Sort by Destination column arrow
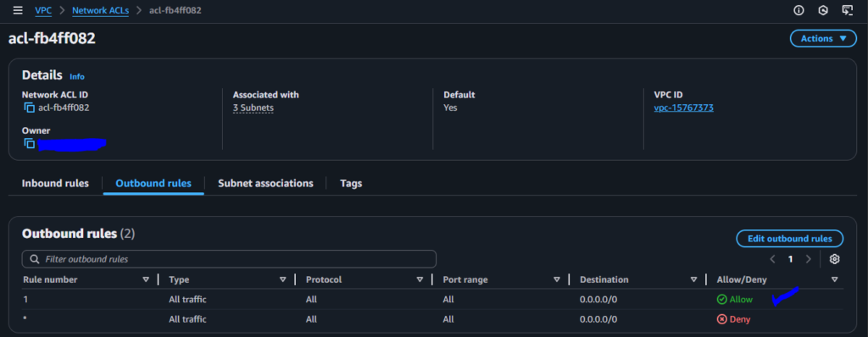Screen dimensions: 868x337 [x=693, y=279]
